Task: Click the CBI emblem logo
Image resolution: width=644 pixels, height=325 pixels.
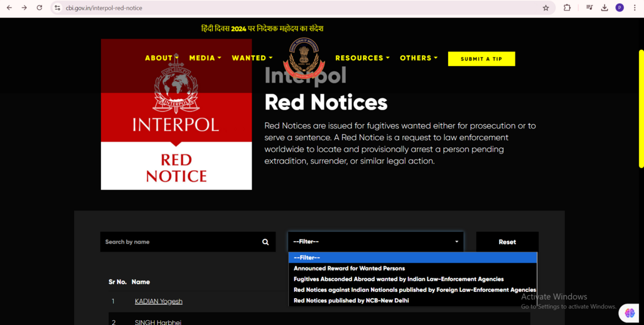Action: (304, 59)
